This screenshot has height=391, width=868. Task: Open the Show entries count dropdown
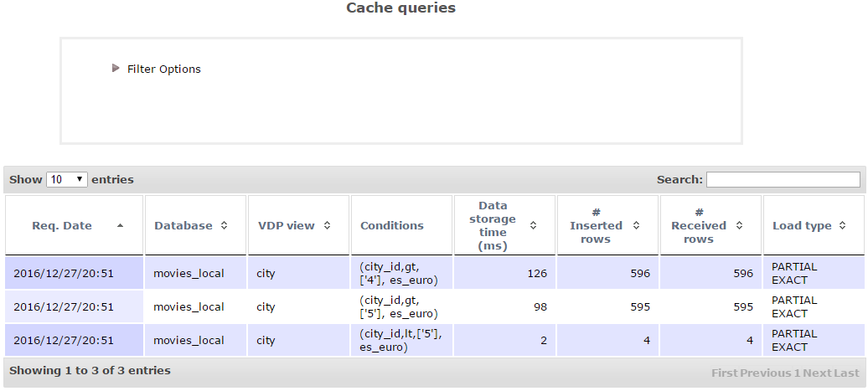pyautogui.click(x=67, y=179)
